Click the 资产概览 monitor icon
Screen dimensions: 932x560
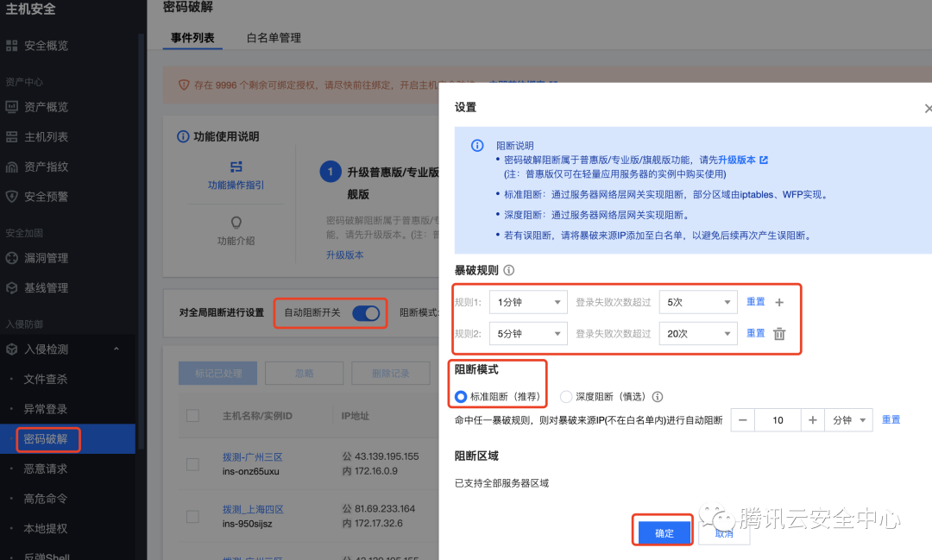(12, 107)
